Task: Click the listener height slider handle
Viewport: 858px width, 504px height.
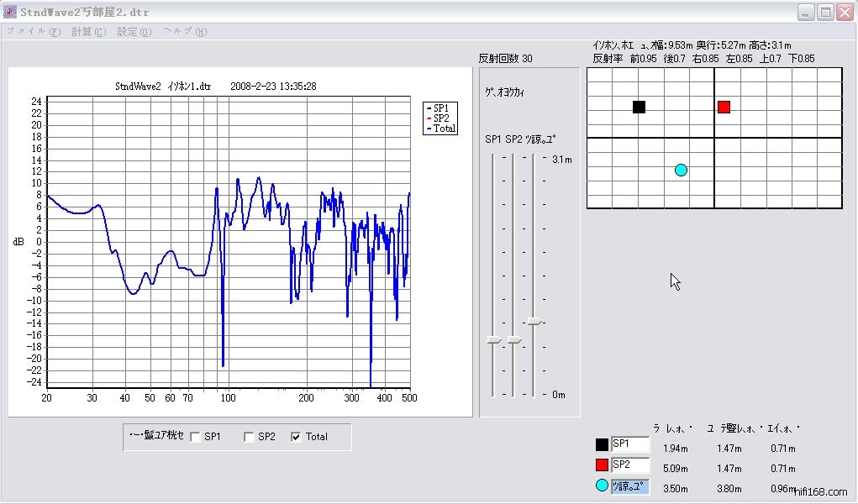Action: click(x=534, y=322)
